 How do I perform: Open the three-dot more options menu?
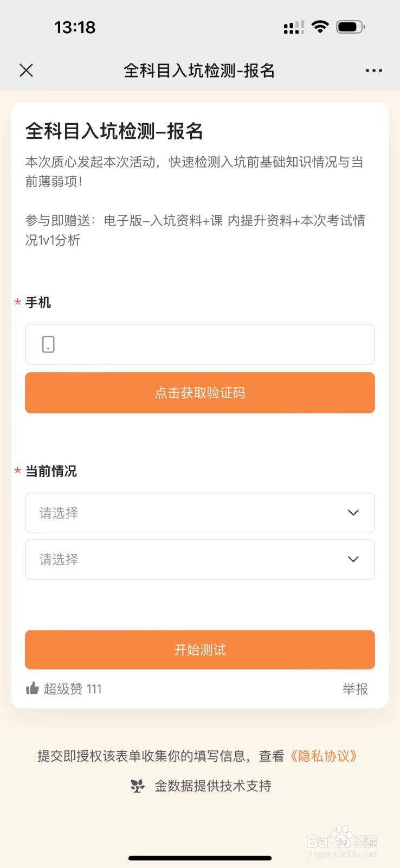[x=373, y=71]
